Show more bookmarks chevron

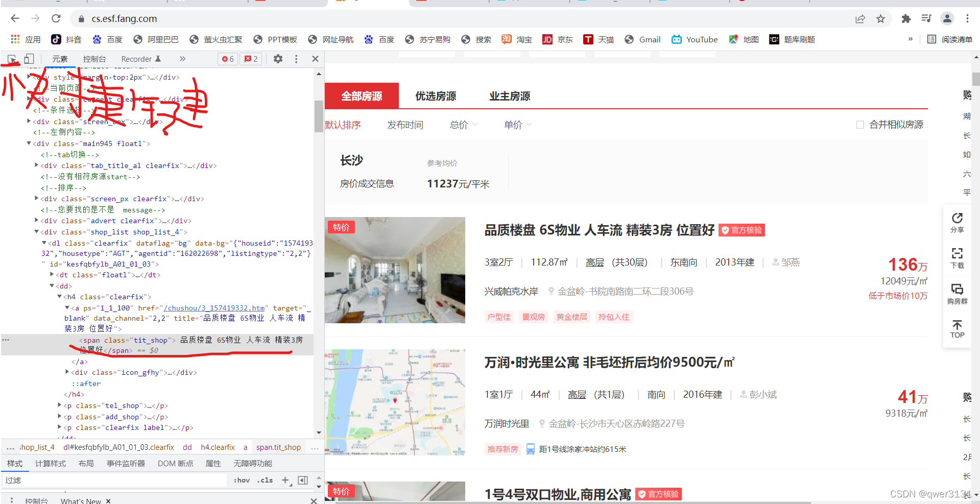click(910, 39)
